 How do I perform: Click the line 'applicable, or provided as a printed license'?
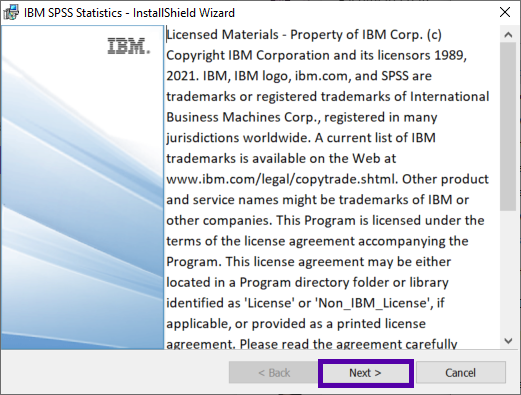(296, 324)
